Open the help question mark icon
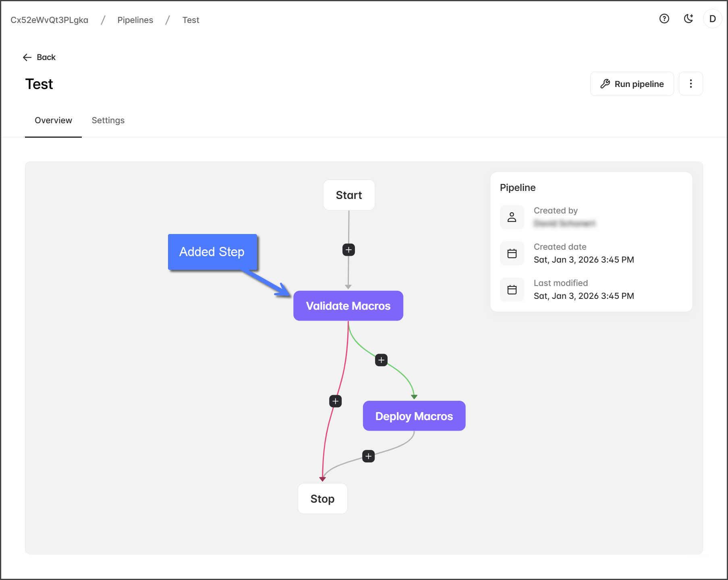Viewport: 728px width, 580px height. pos(664,19)
